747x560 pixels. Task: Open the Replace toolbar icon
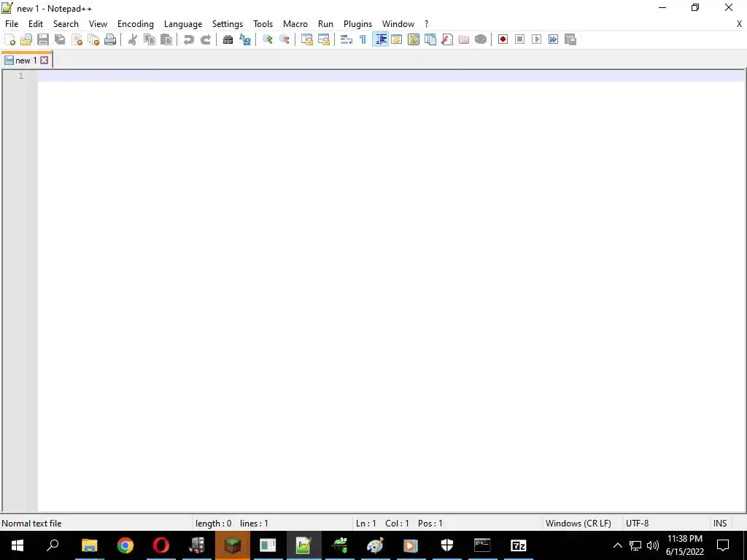point(245,39)
